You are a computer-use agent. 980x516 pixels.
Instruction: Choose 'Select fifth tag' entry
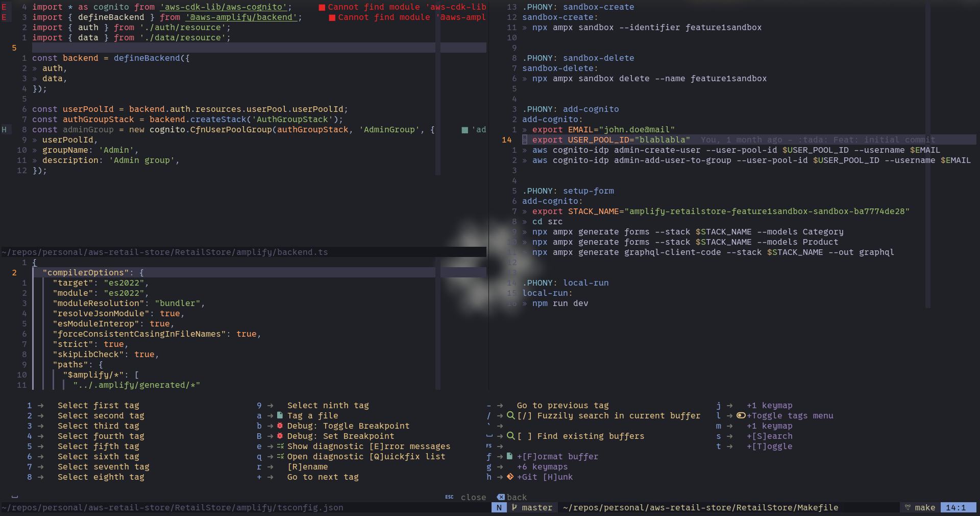(x=98, y=446)
